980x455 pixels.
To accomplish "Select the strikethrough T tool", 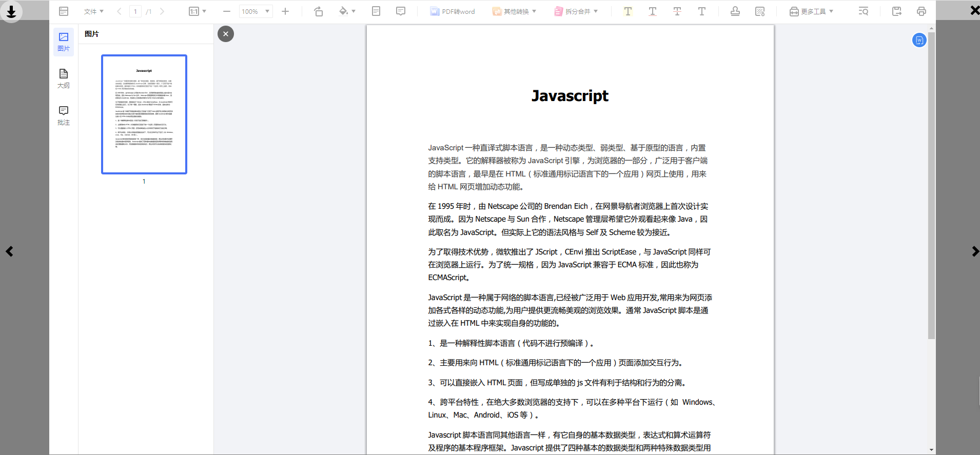I will (x=677, y=11).
